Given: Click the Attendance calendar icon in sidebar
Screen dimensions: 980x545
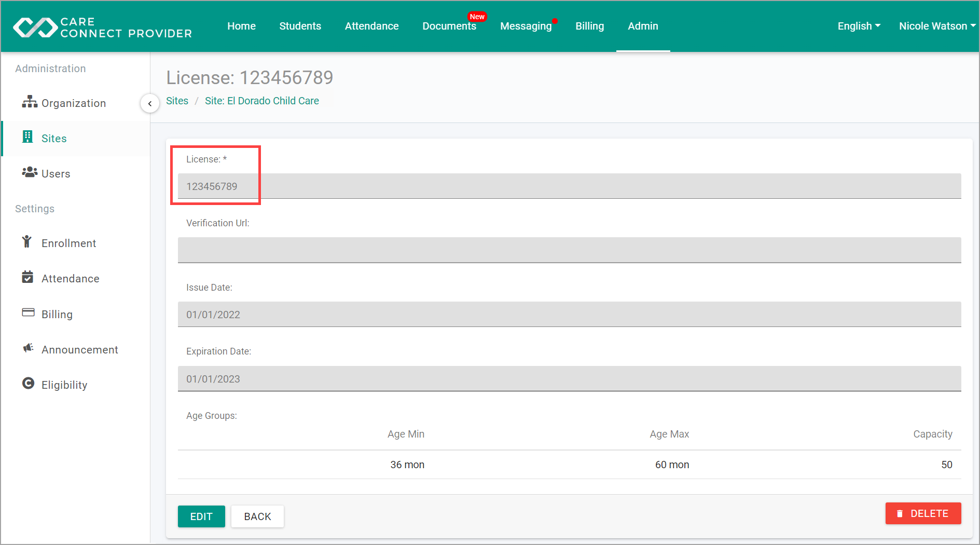Looking at the screenshot, I should (x=28, y=278).
